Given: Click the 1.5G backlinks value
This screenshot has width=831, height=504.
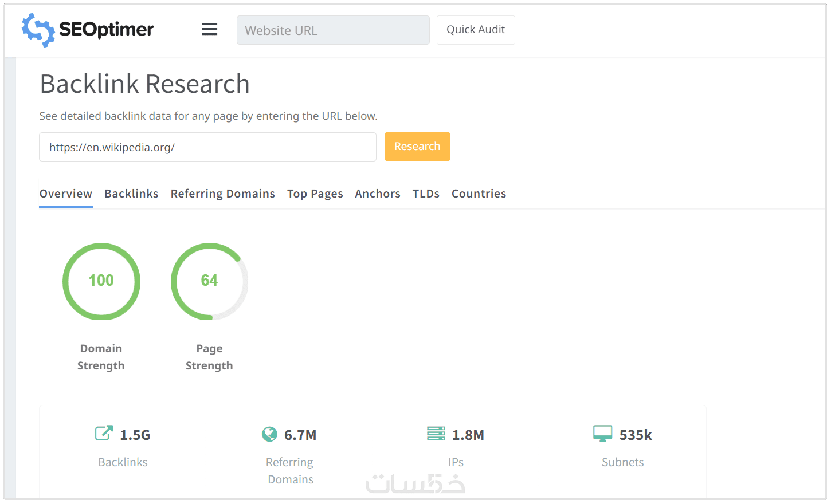Looking at the screenshot, I should 135,435.
